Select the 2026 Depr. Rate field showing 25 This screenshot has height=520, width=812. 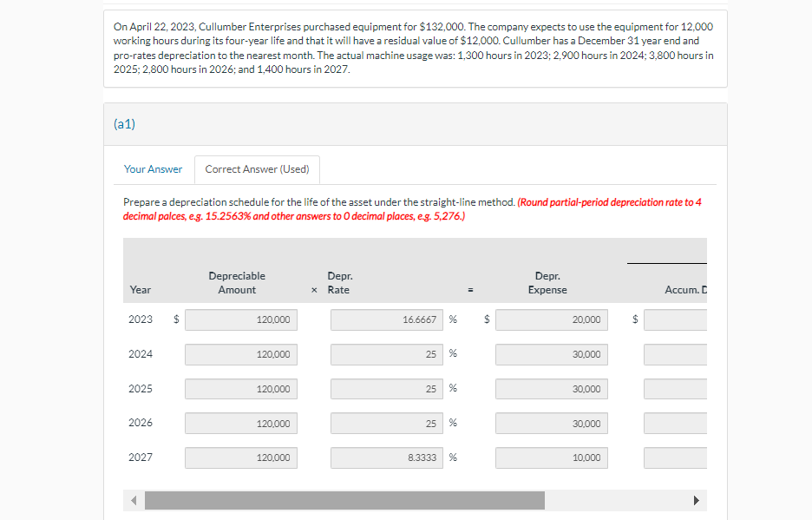(x=386, y=424)
